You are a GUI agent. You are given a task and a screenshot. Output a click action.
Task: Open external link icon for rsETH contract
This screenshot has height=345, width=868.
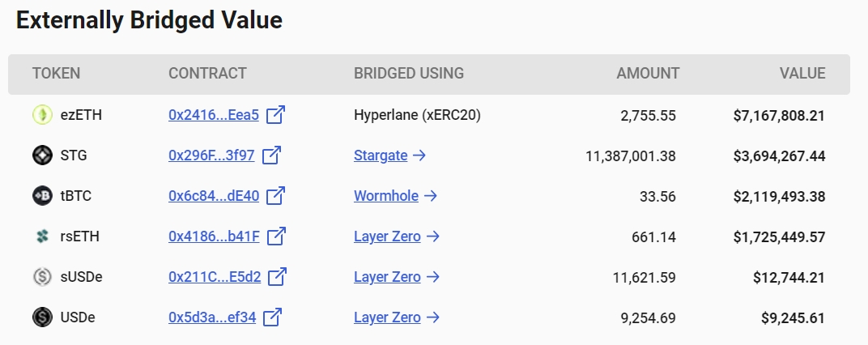click(x=276, y=236)
